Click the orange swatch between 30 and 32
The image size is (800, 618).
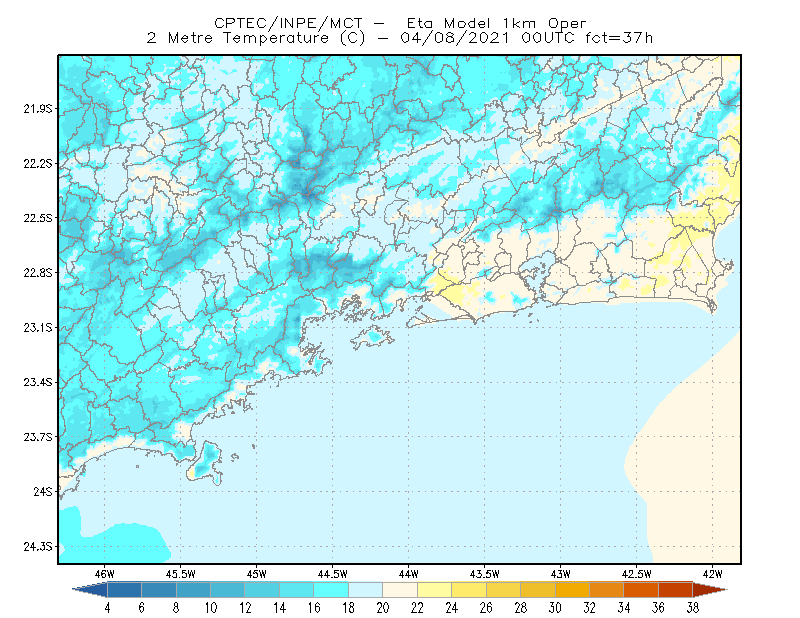pos(572,590)
